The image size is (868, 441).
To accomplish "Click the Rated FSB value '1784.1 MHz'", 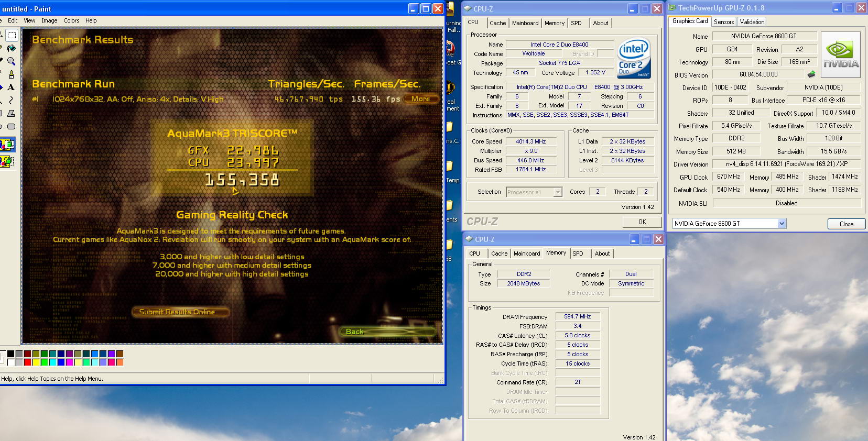I will click(530, 169).
